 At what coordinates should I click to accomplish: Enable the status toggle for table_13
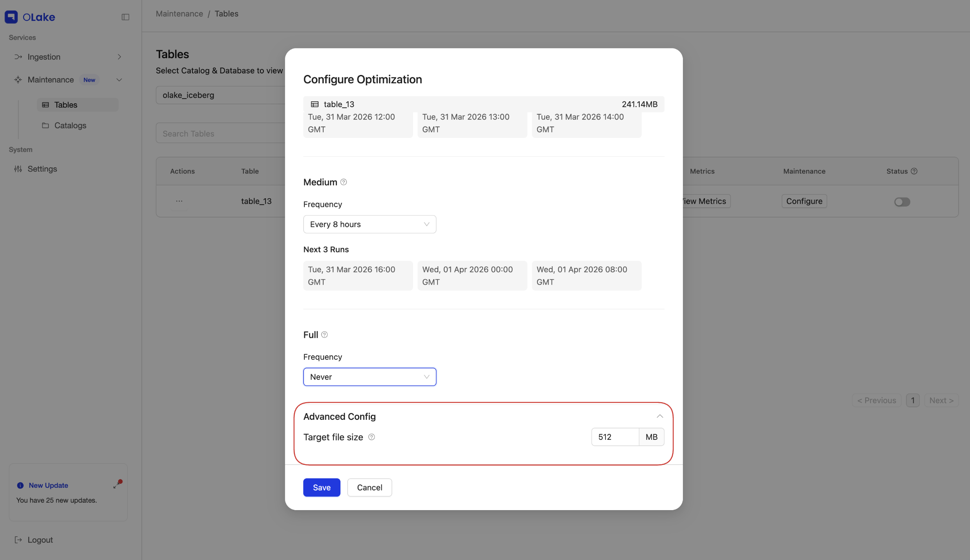[x=902, y=201]
